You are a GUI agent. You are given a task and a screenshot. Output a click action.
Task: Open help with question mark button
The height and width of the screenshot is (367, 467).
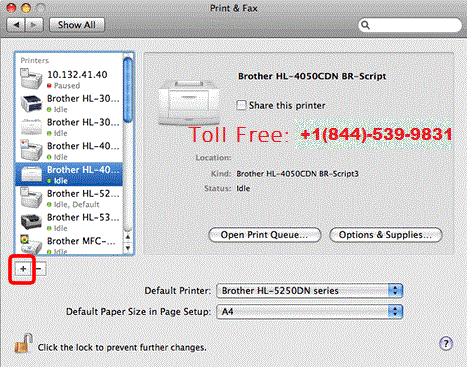(x=446, y=343)
